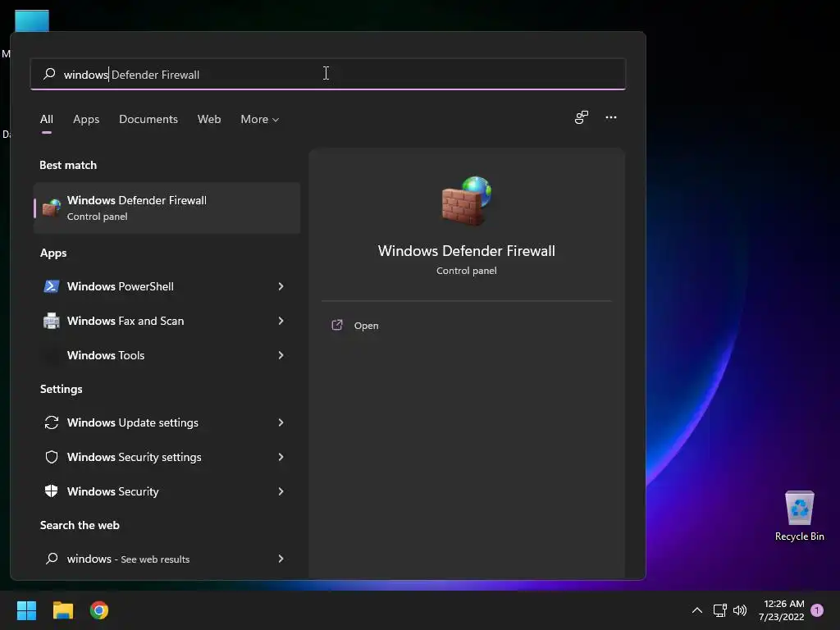Click the 'Windows Defender Firewall' title in preview
Viewport: 840px width, 630px height.
pos(466,251)
